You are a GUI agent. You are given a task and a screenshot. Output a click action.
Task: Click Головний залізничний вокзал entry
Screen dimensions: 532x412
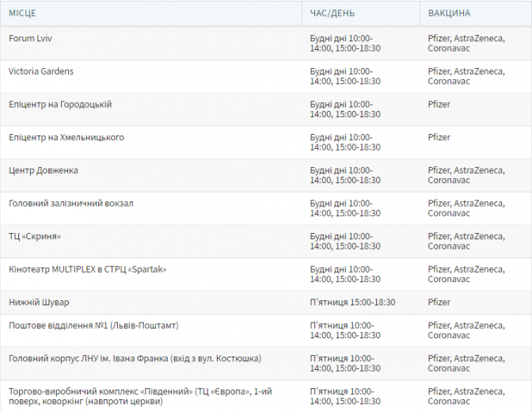click(x=71, y=204)
